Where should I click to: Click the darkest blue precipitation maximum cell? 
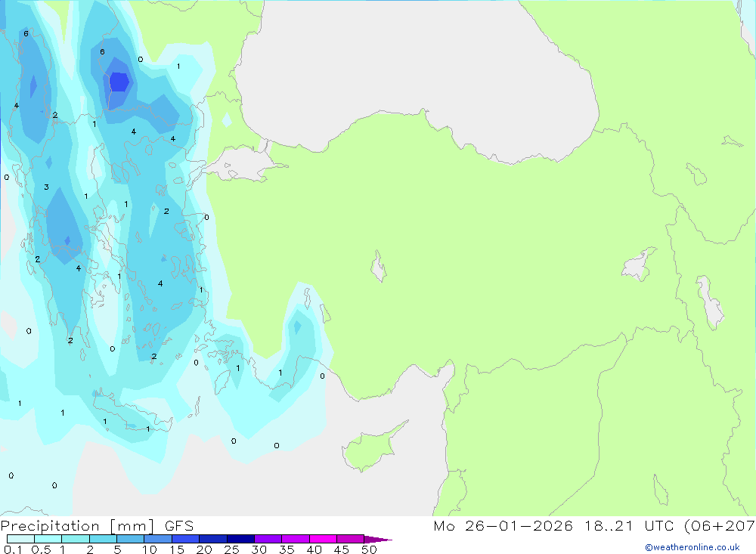pos(119,82)
